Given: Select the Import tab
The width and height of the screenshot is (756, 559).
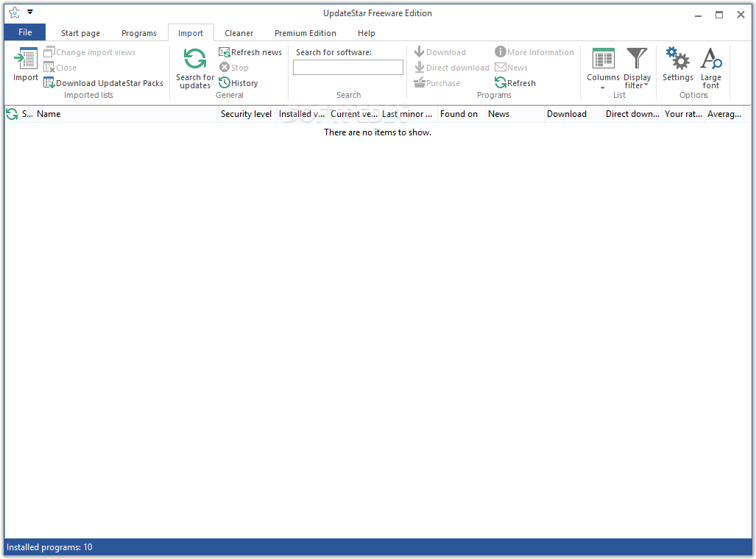Looking at the screenshot, I should [x=191, y=33].
